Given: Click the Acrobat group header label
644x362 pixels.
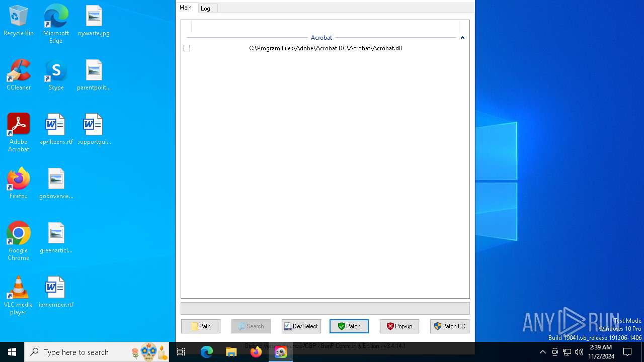Looking at the screenshot, I should (x=321, y=38).
